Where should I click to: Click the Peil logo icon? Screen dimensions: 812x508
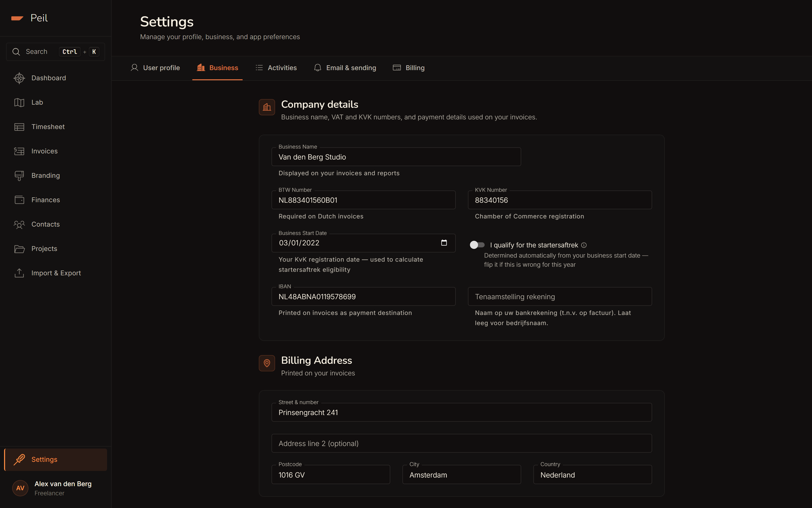pos(17,18)
